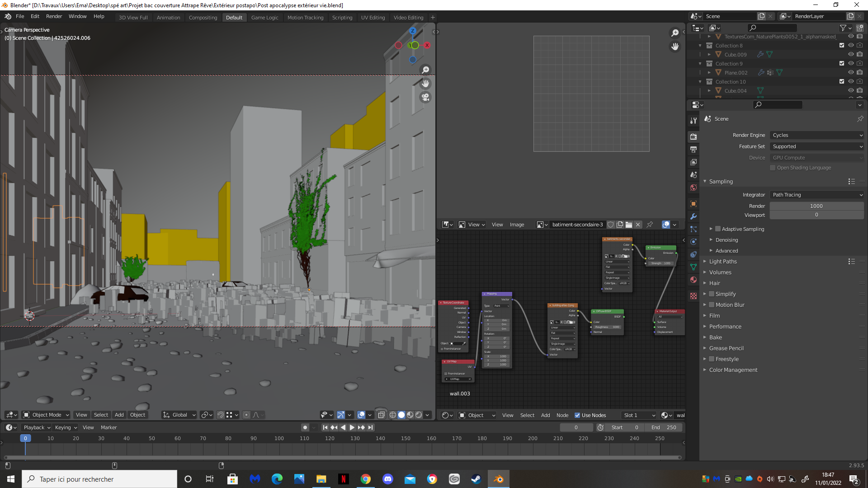Click the viewport zoom magnifier icon

click(425, 70)
